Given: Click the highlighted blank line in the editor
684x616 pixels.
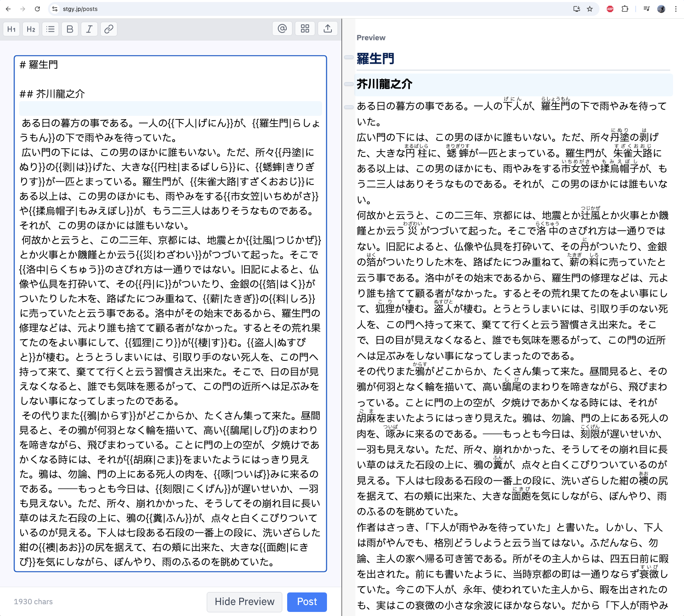Looking at the screenshot, I should [x=171, y=108].
